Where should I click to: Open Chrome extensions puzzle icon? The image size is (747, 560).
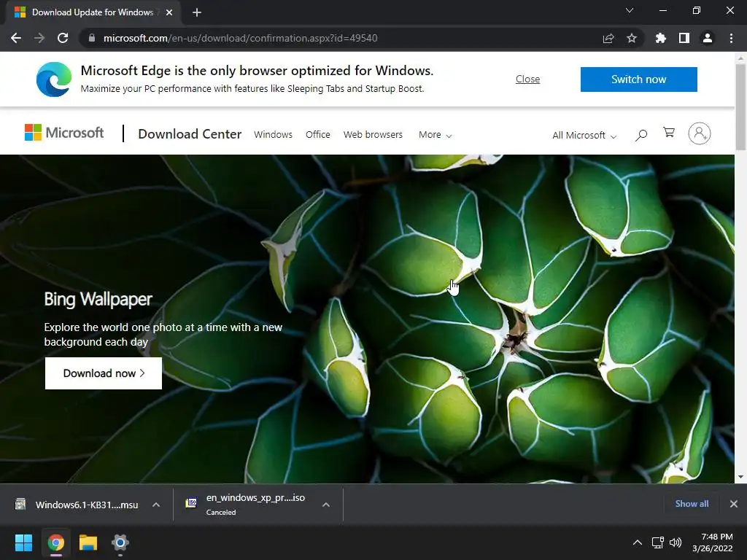click(661, 38)
